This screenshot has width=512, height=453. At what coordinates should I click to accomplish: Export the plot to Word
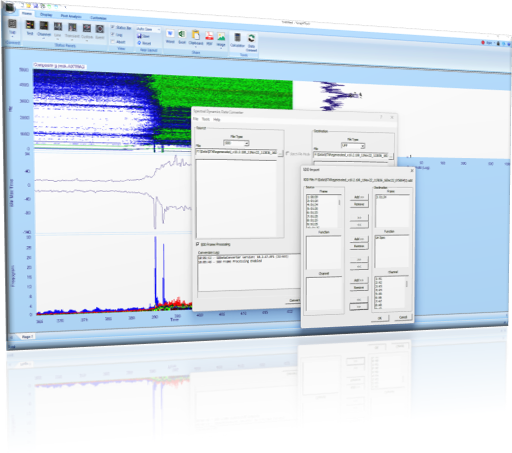click(x=170, y=34)
